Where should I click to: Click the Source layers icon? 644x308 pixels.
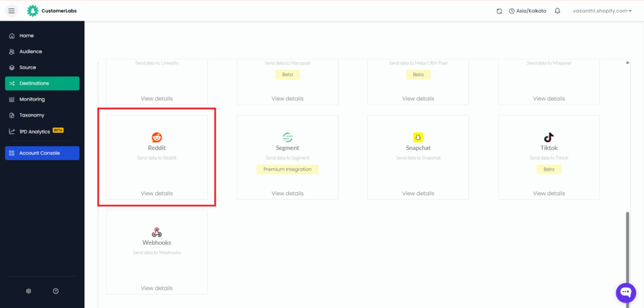[12, 67]
